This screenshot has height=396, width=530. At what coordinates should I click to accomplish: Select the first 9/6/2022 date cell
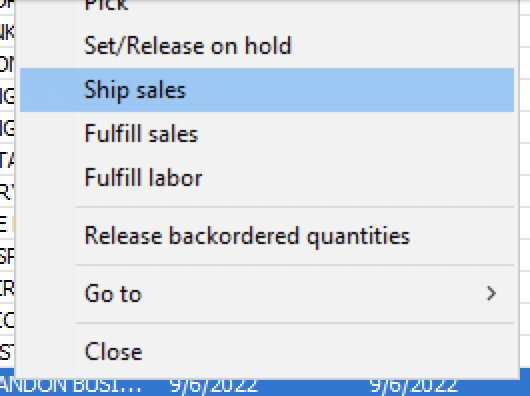pyautogui.click(x=214, y=387)
